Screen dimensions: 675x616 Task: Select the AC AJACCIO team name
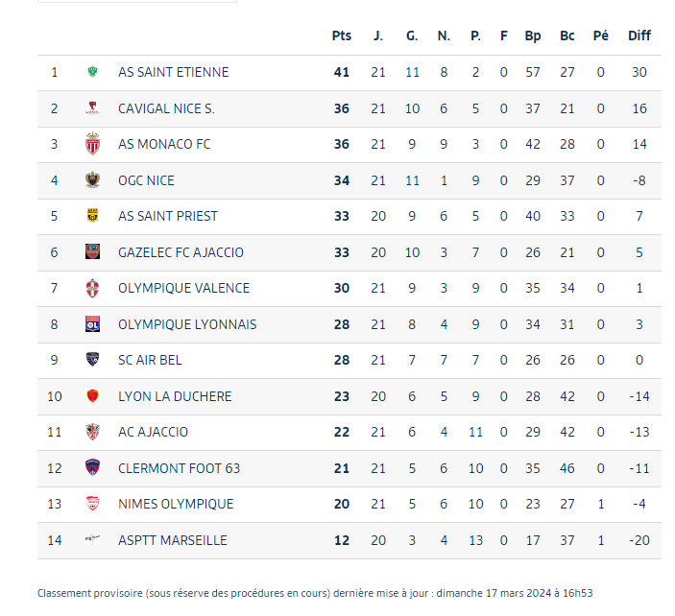[x=153, y=432]
